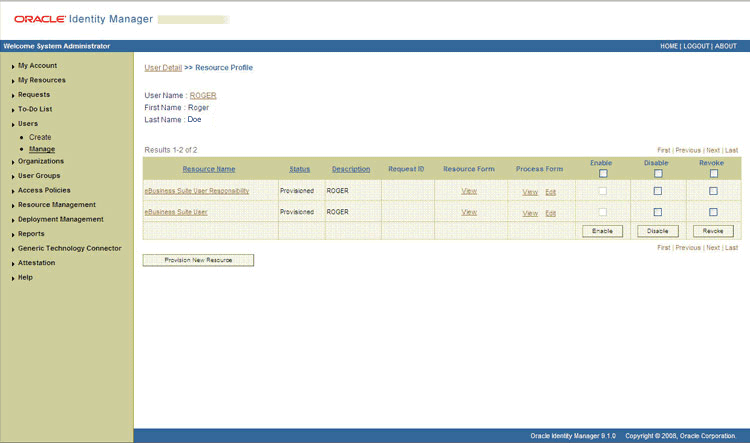Click First in the bottom pagination
Image resolution: width=750 pixels, height=443 pixels.
click(663, 248)
